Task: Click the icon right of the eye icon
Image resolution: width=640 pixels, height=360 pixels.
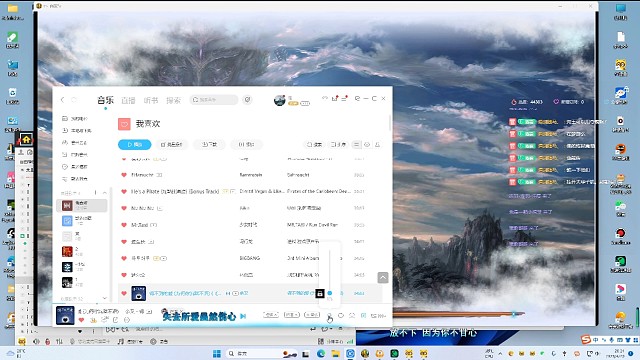Action: click(377, 144)
